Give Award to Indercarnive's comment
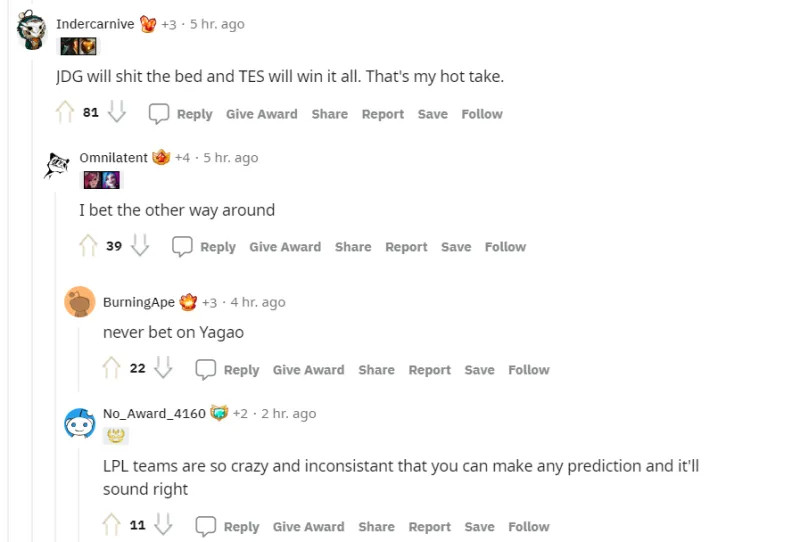 (261, 114)
